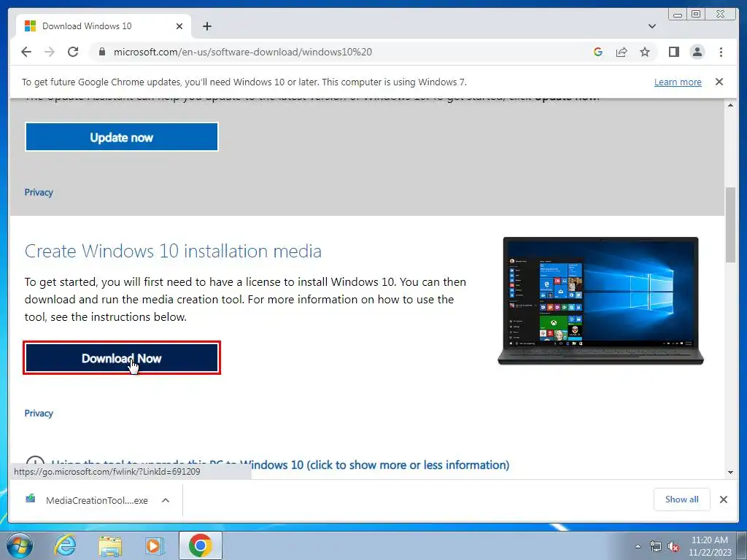This screenshot has height=560, width=747.
Task: Open the muted volume tray icon
Action: tap(673, 546)
